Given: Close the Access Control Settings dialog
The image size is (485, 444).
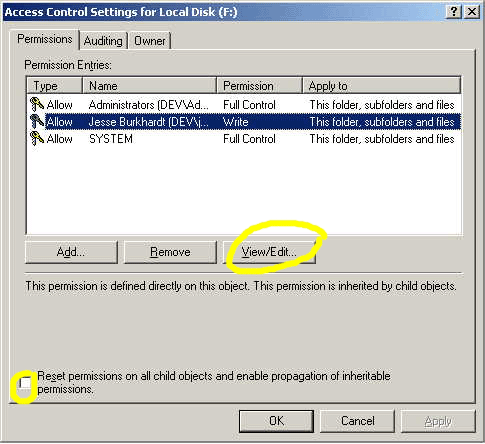Looking at the screenshot, I should pos(472,12).
